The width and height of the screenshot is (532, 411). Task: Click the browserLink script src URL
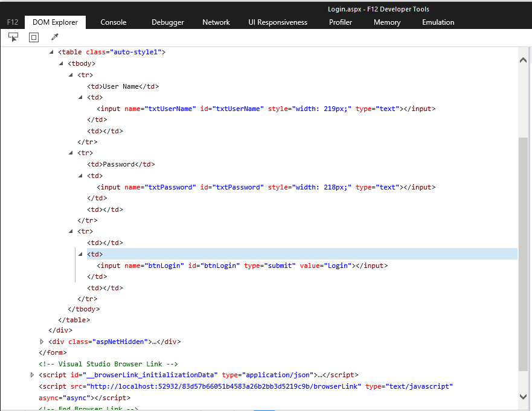point(223,386)
